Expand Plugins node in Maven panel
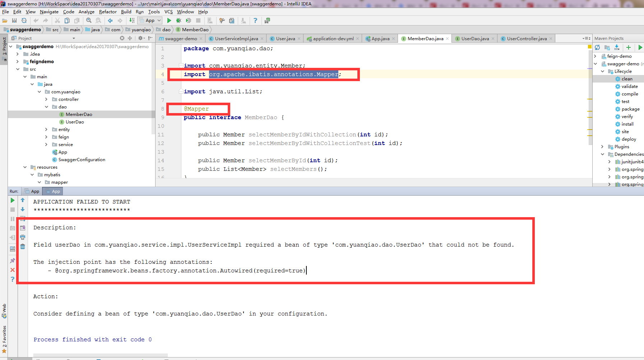This screenshot has width=644, height=360. 603,147
